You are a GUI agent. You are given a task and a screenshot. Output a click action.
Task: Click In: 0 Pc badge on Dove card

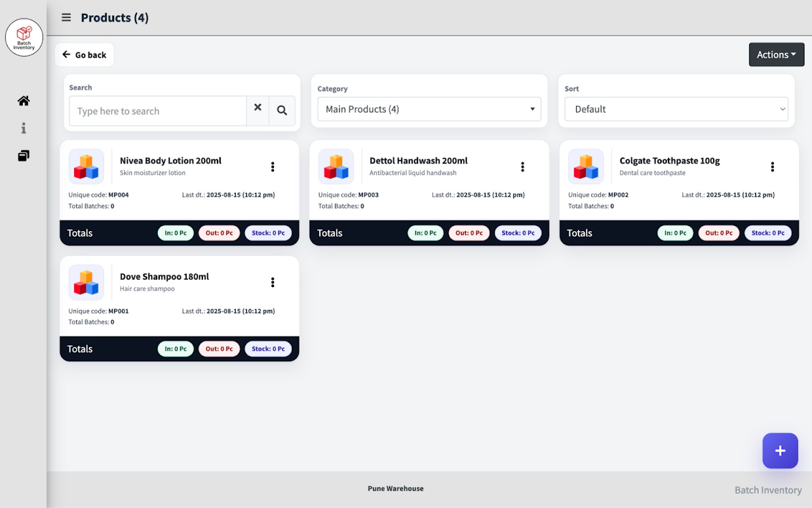click(176, 349)
